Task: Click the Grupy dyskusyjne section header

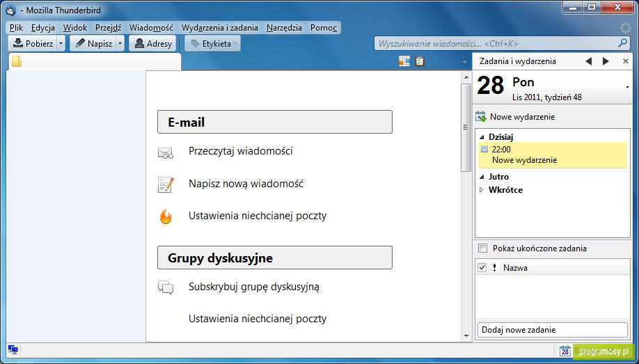Action: [275, 258]
